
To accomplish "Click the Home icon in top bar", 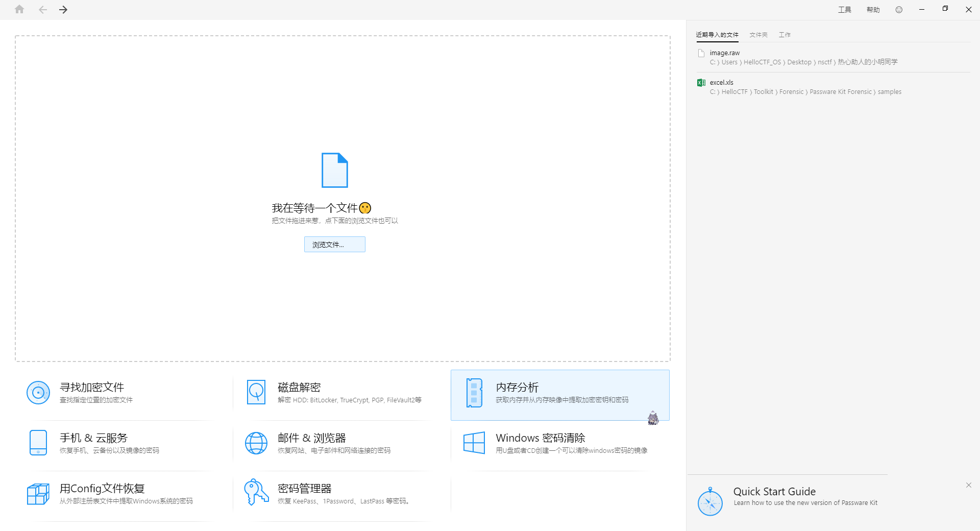I will click(x=19, y=9).
